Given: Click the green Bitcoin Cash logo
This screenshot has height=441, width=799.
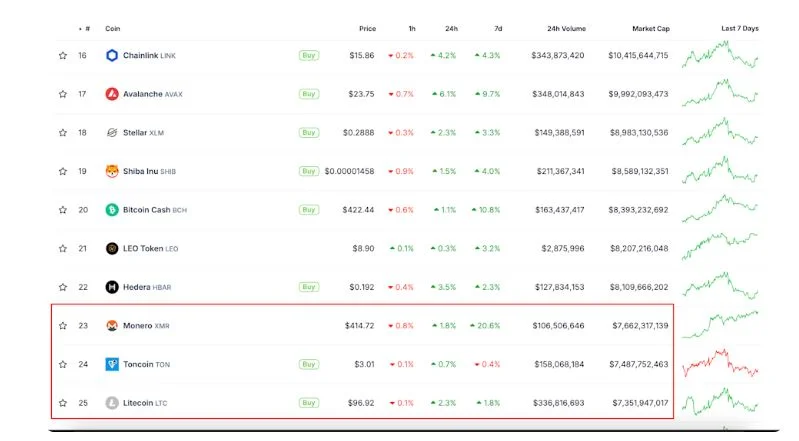Looking at the screenshot, I should pyautogui.click(x=112, y=210).
